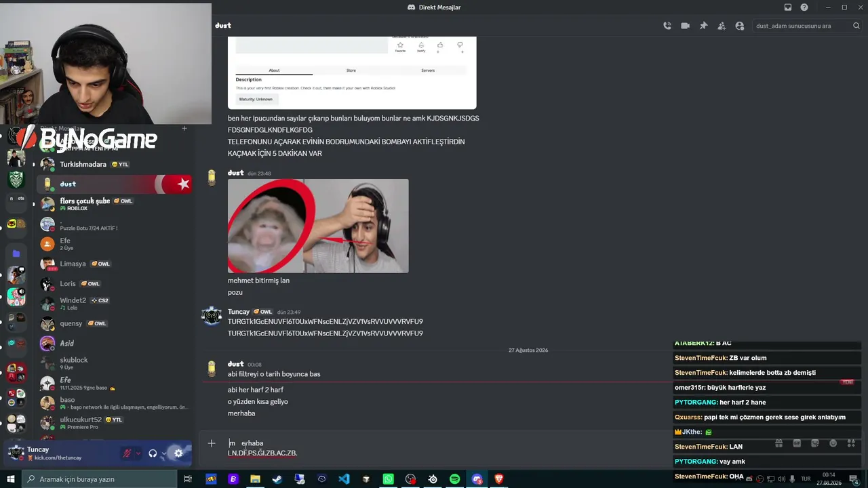This screenshot has height=488, width=868.
Task: Open File Explorer from the taskbar
Action: pos(255,479)
